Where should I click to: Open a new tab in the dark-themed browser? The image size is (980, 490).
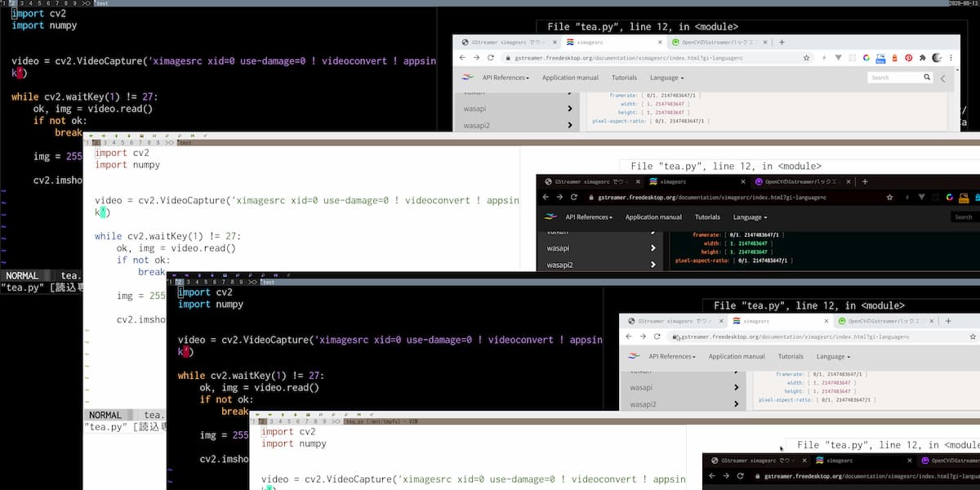pos(865,181)
